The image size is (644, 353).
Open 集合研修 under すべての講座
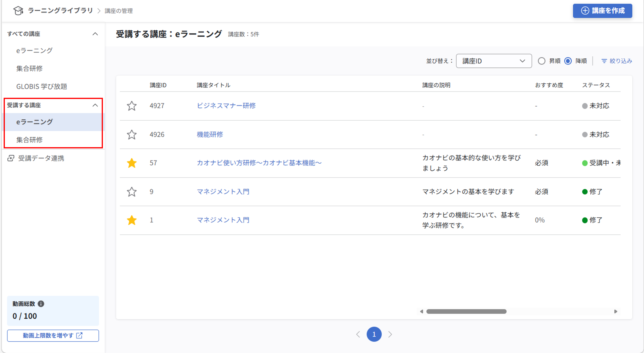[30, 68]
